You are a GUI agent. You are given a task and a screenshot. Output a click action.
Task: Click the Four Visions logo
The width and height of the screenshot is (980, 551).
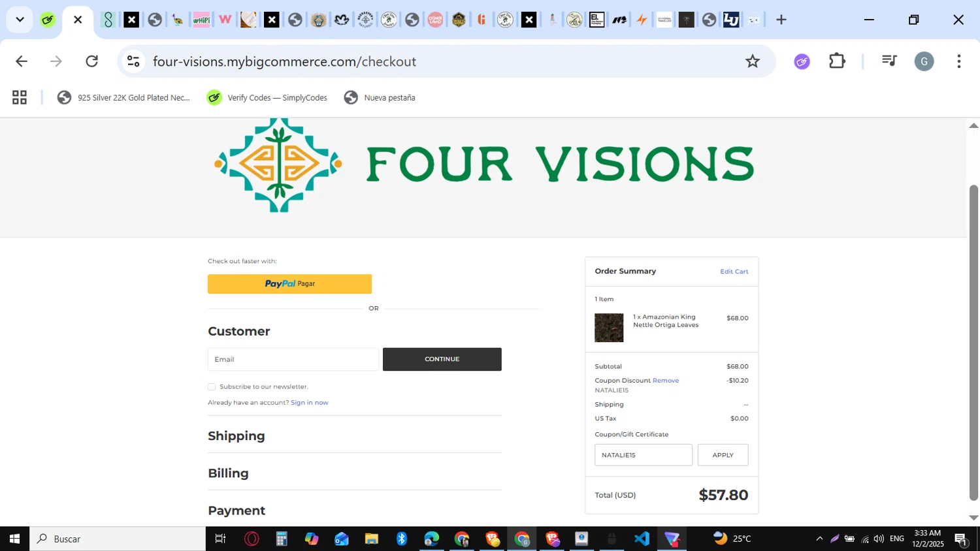pos(484,164)
